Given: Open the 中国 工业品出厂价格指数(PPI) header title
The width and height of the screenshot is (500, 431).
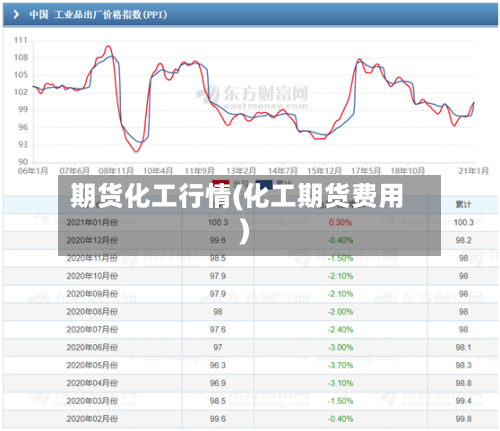Looking at the screenshot, I should (98, 15).
